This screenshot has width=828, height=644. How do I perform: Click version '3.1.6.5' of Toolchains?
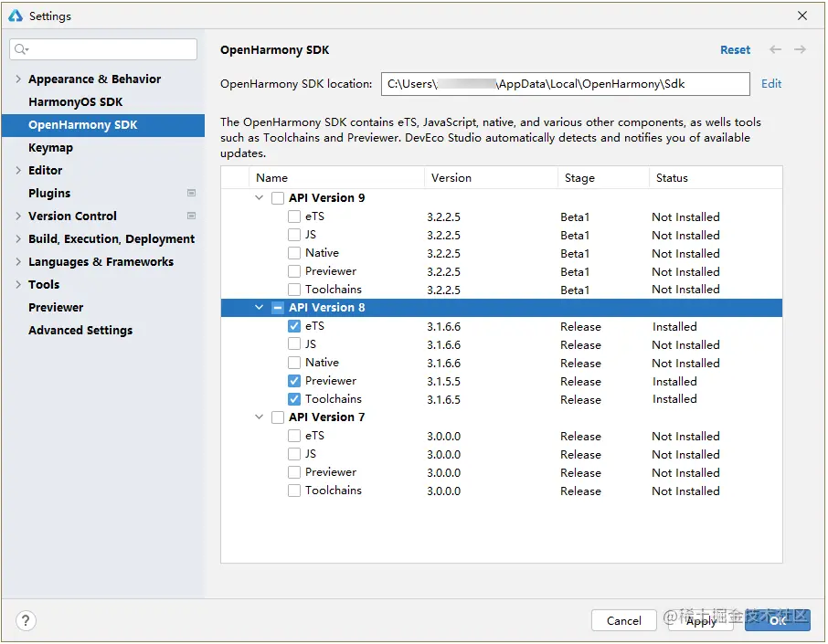[443, 399]
